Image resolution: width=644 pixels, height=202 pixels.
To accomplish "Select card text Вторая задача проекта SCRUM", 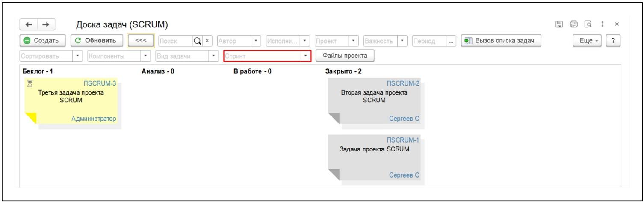I will pos(374,96).
